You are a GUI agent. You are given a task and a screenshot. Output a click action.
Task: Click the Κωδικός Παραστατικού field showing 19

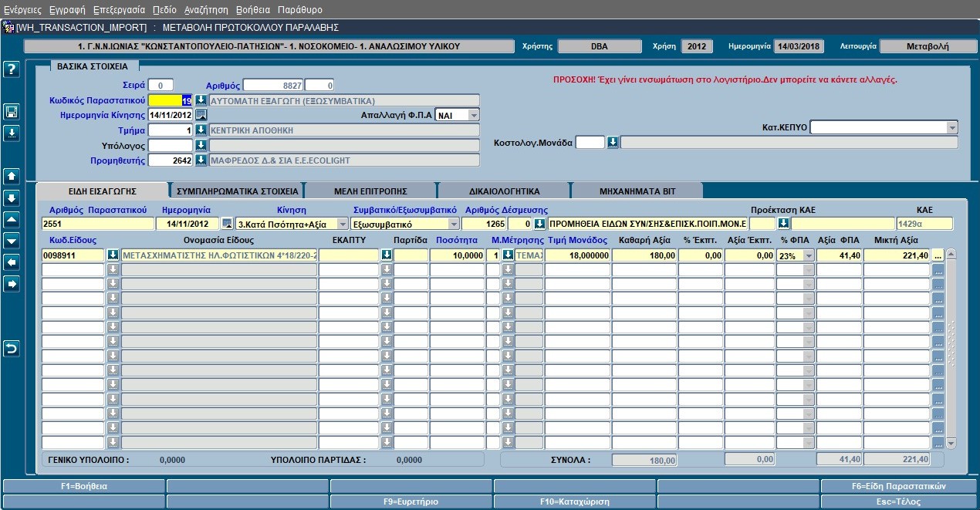coord(171,100)
